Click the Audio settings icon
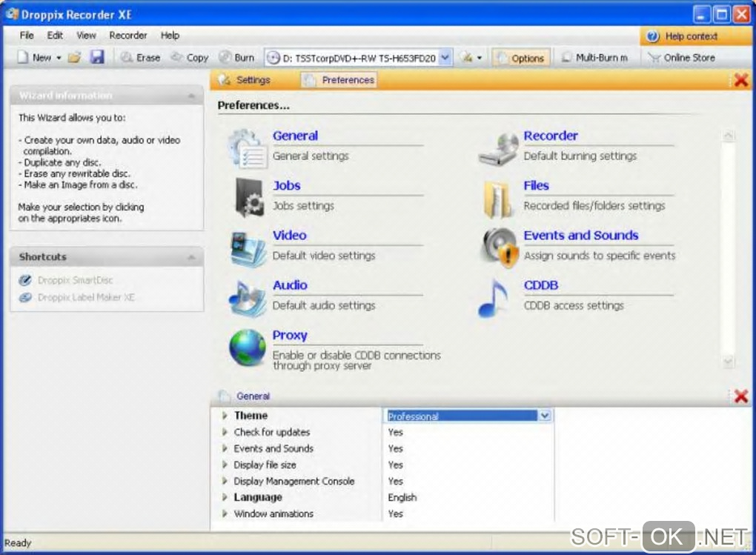 tap(248, 298)
